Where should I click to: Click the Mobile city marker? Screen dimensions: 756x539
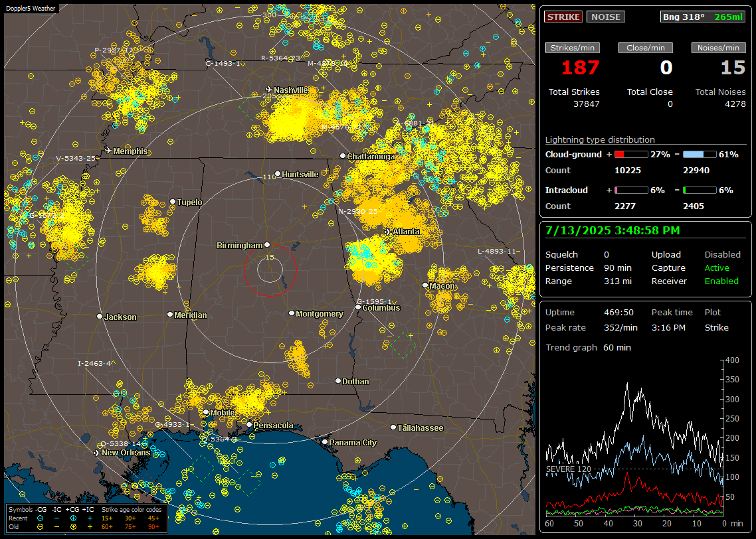pyautogui.click(x=206, y=412)
